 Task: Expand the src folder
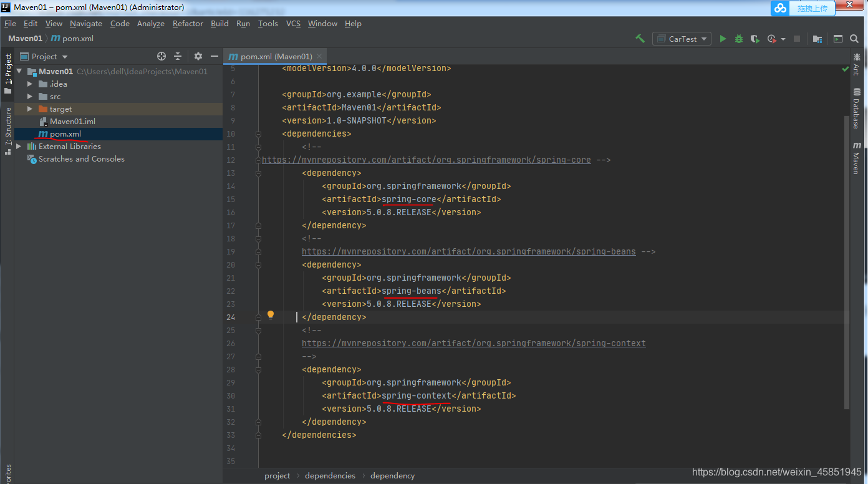pyautogui.click(x=29, y=97)
